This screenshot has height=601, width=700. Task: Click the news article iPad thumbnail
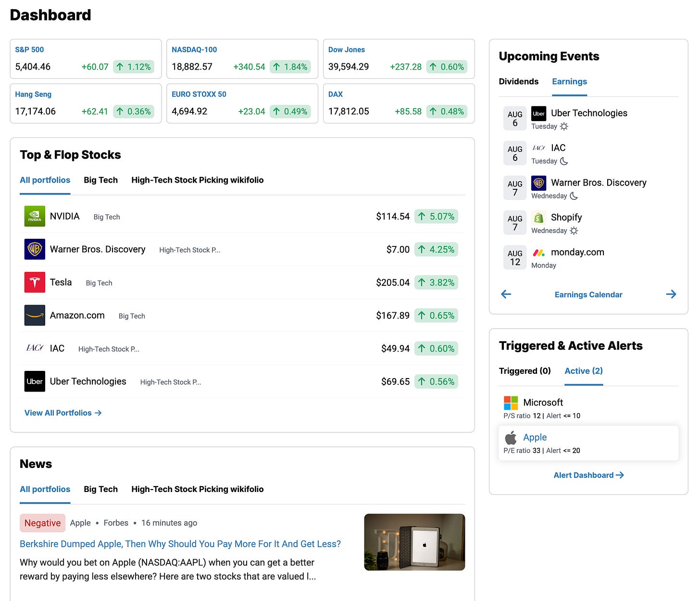click(x=414, y=542)
